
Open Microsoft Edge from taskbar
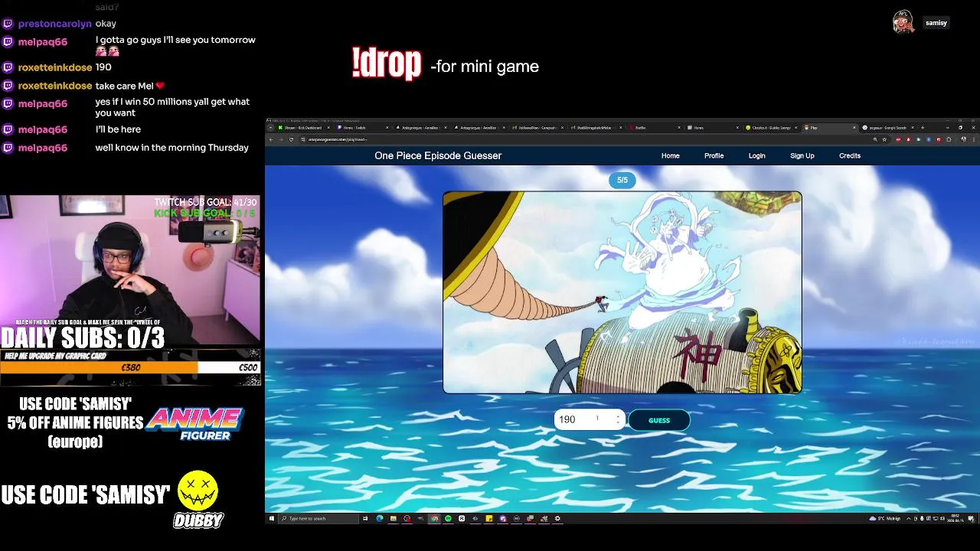coord(380,519)
